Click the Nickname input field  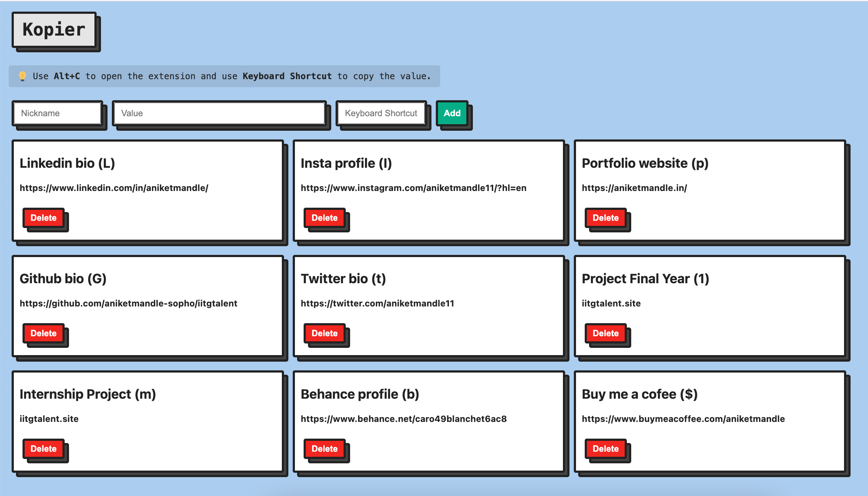coord(58,113)
